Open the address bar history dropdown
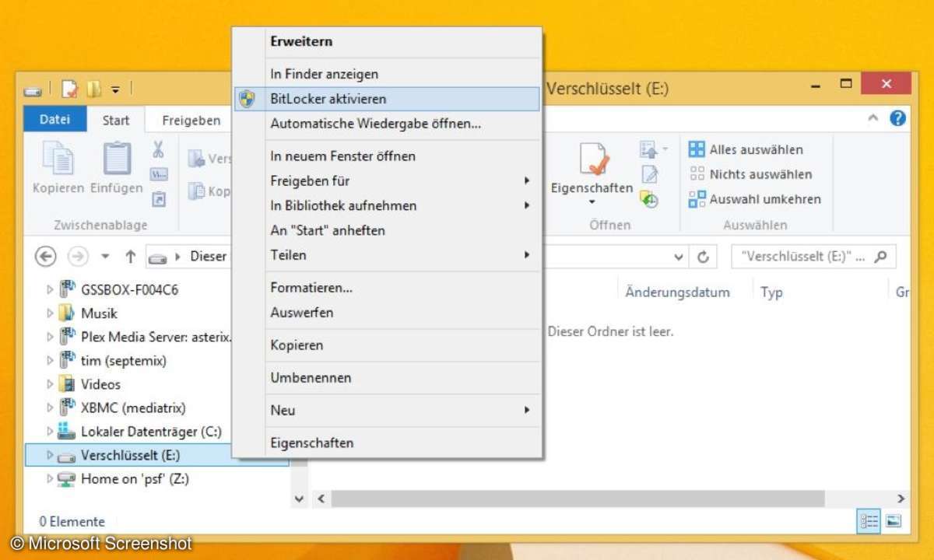 (679, 257)
